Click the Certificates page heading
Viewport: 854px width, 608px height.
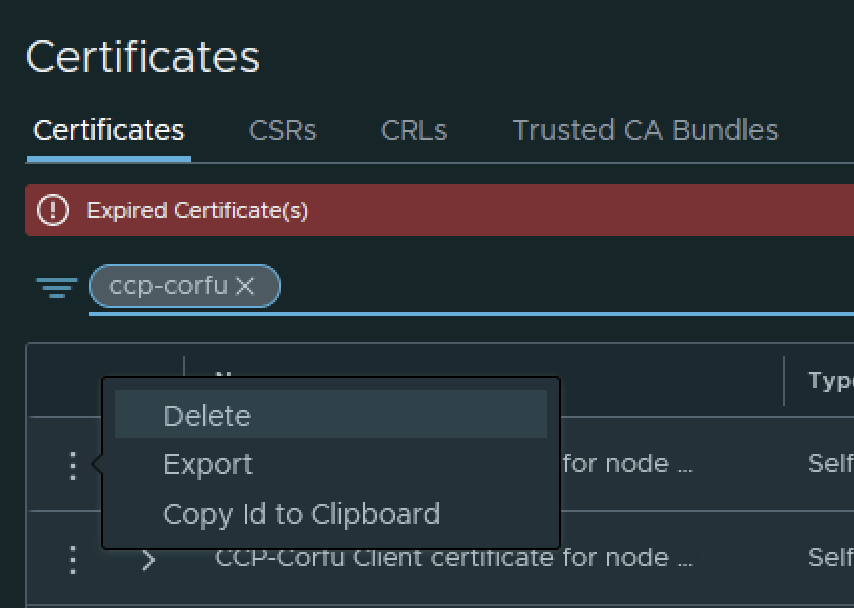coord(143,57)
